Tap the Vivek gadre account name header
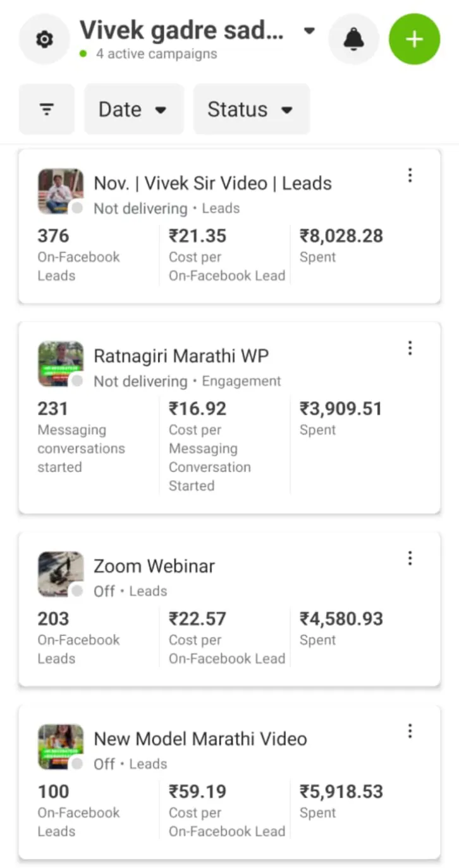Image resolution: width=459 pixels, height=868 pixels. (x=181, y=30)
